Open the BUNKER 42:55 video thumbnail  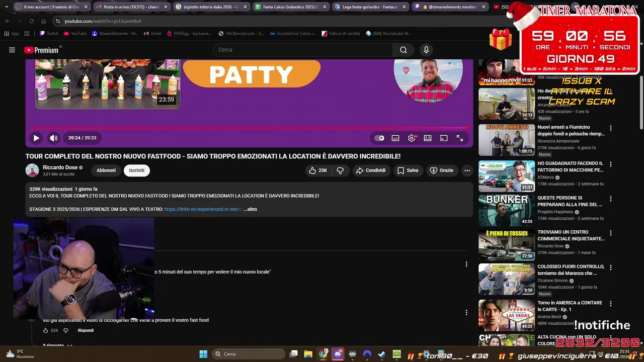point(507,211)
